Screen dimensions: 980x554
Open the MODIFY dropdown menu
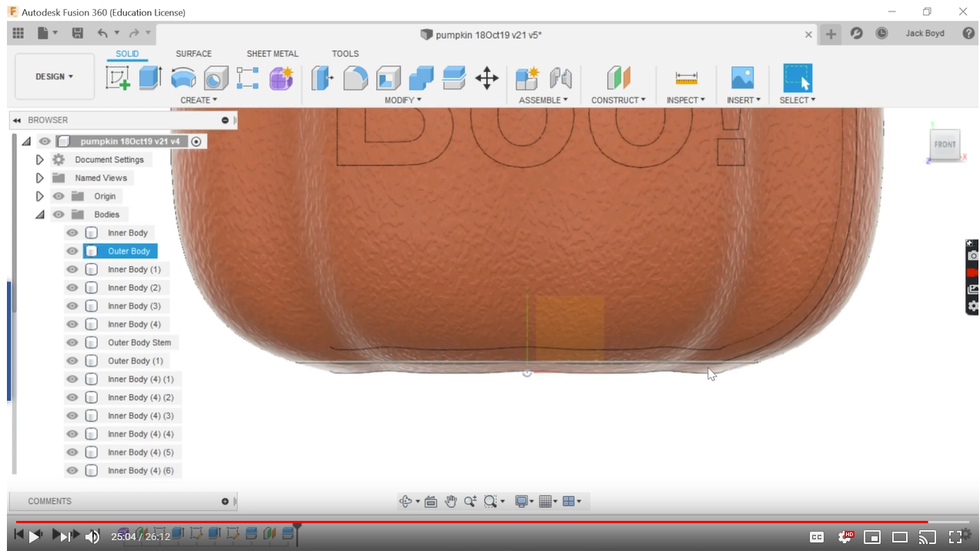pos(403,100)
